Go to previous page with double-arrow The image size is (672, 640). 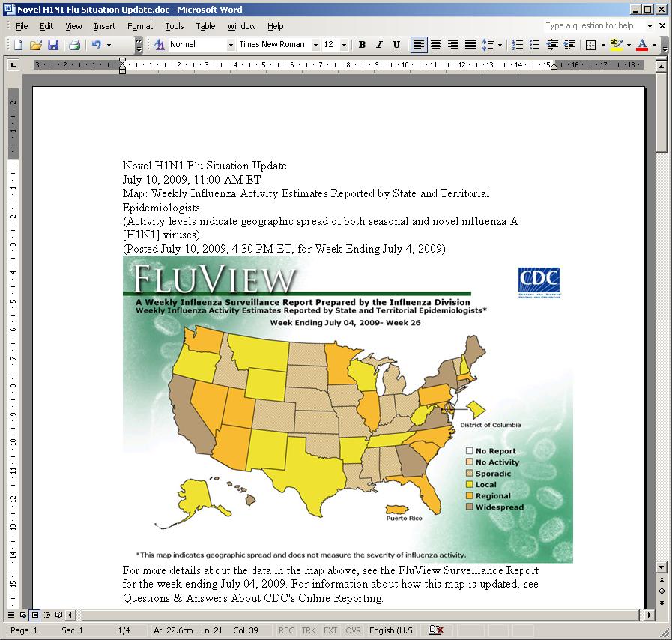tap(662, 579)
